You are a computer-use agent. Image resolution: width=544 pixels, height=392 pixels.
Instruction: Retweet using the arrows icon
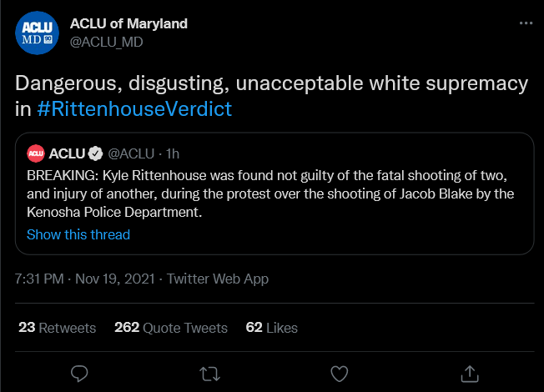209,372
